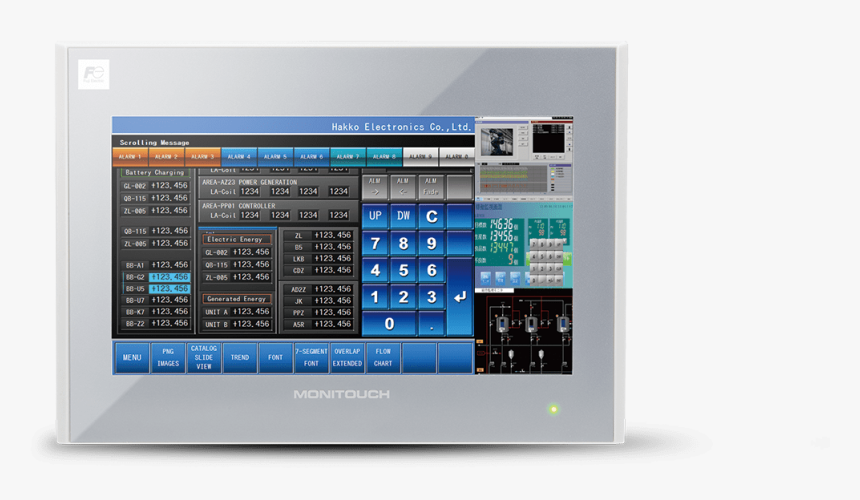Tap keypad digit 1

point(375,297)
